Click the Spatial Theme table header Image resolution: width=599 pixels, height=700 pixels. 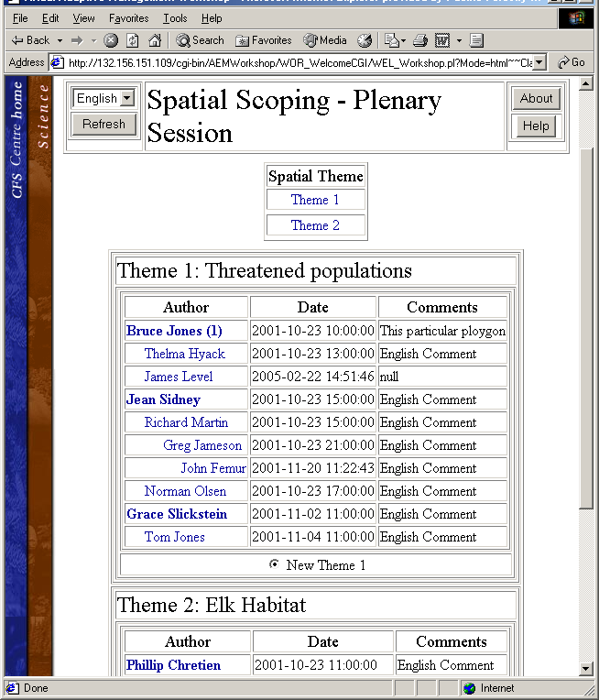[316, 176]
